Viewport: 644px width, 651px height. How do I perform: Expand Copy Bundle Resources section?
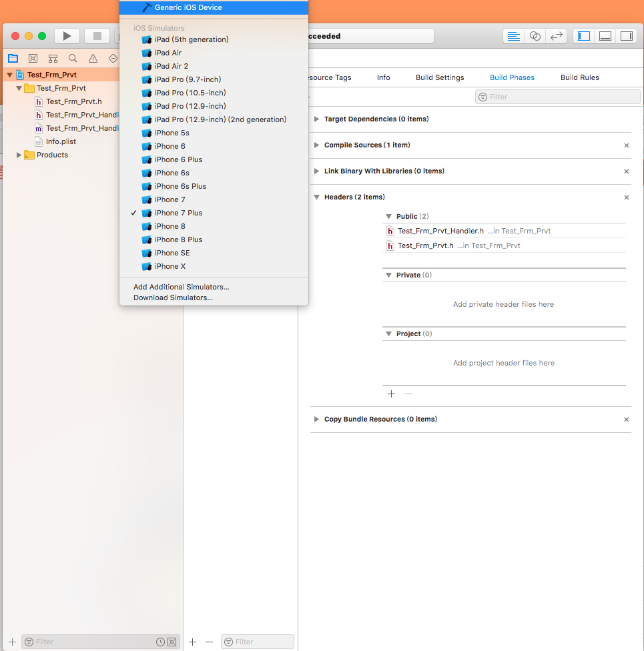click(316, 420)
